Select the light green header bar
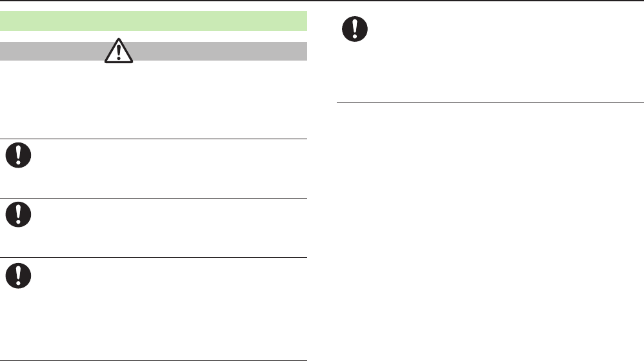 [154, 21]
